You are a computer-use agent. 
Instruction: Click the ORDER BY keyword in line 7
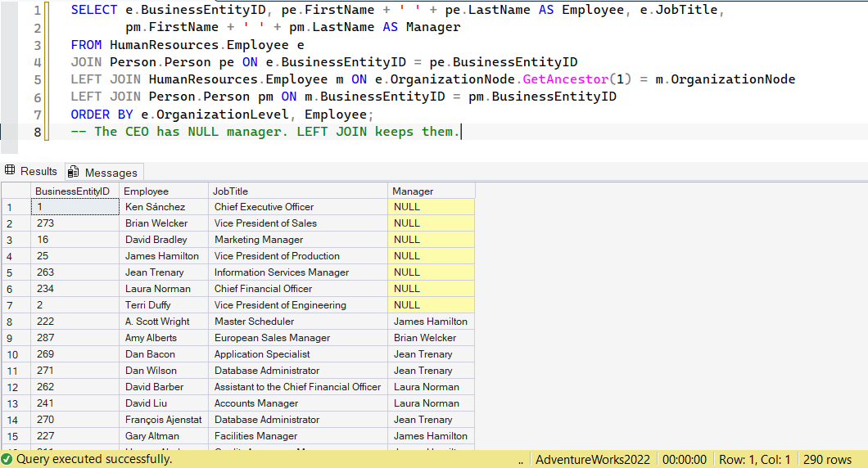102,115
